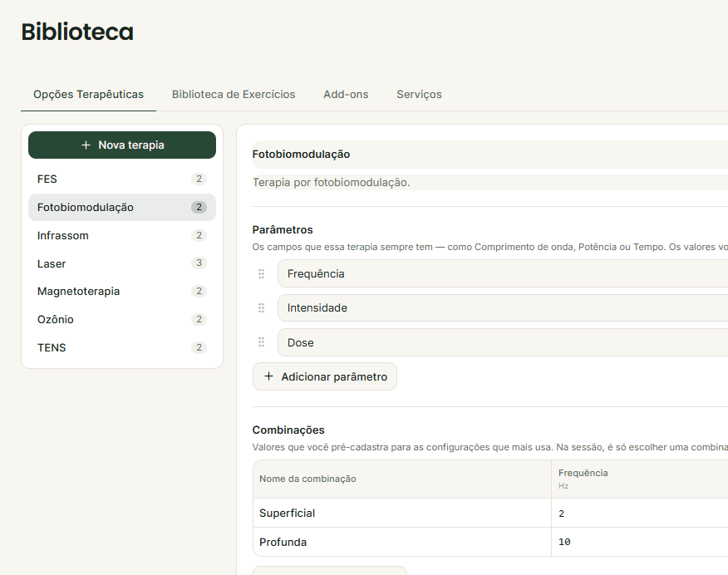Open the Add-ons tab
728x575 pixels.
(346, 94)
